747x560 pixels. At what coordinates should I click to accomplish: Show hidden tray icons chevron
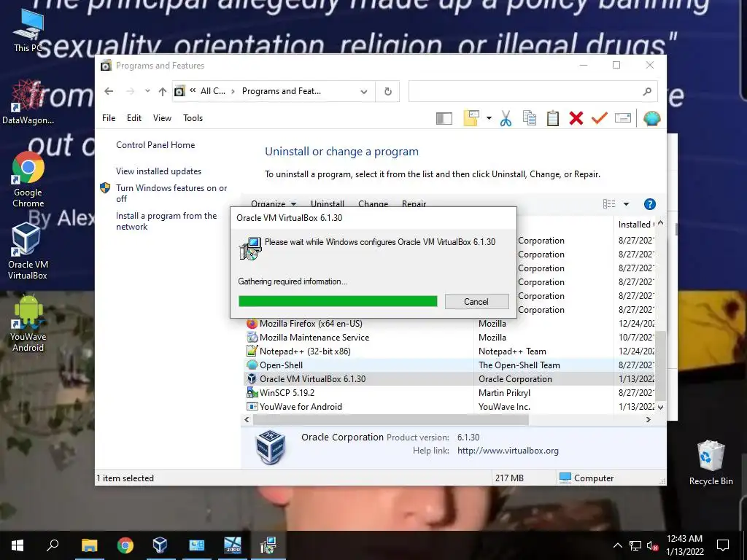[x=617, y=545]
